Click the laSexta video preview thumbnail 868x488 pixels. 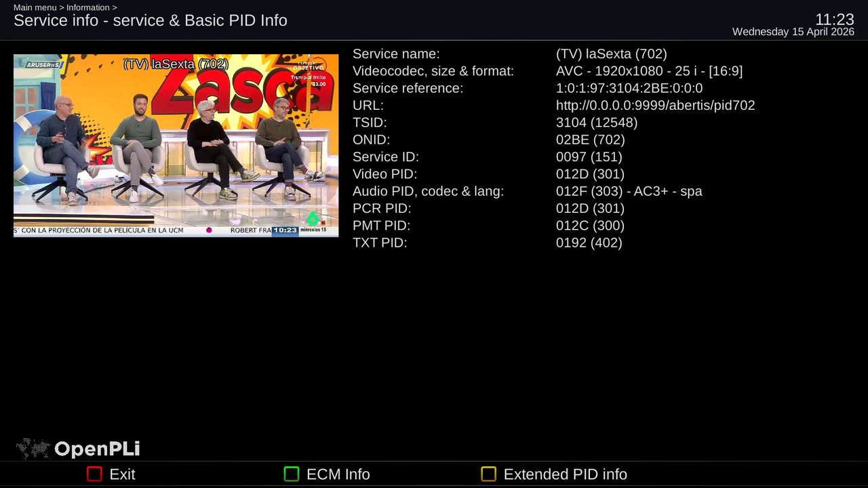point(176,146)
